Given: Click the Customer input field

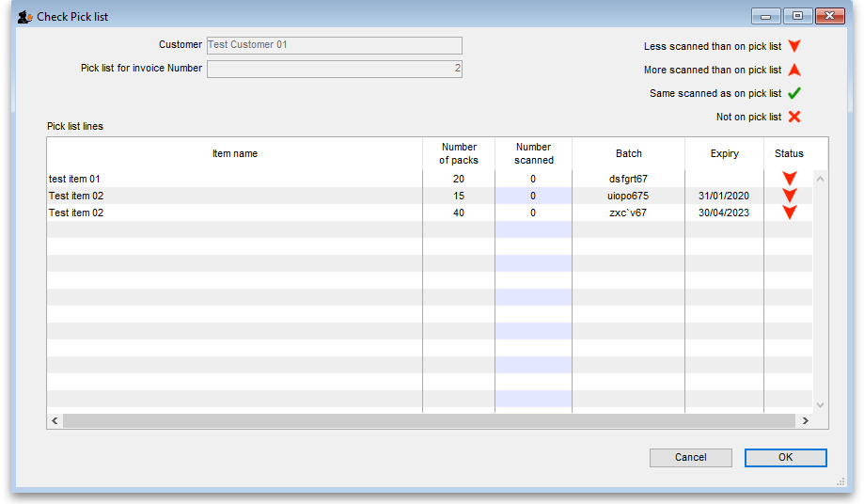Looking at the screenshot, I should [x=334, y=45].
